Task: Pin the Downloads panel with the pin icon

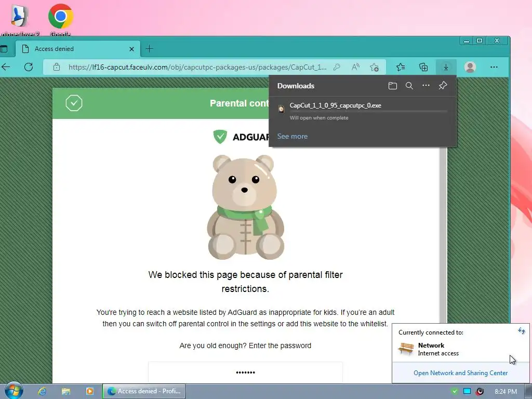Action: (443, 86)
